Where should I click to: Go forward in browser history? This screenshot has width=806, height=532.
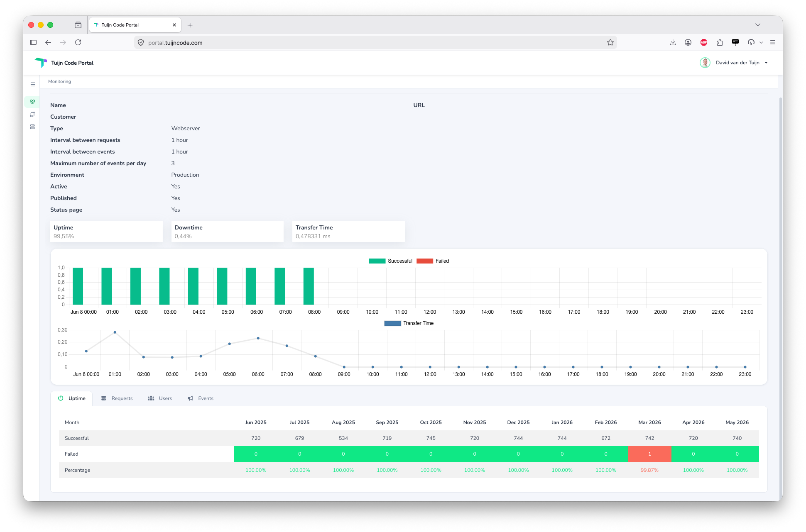[x=63, y=42]
